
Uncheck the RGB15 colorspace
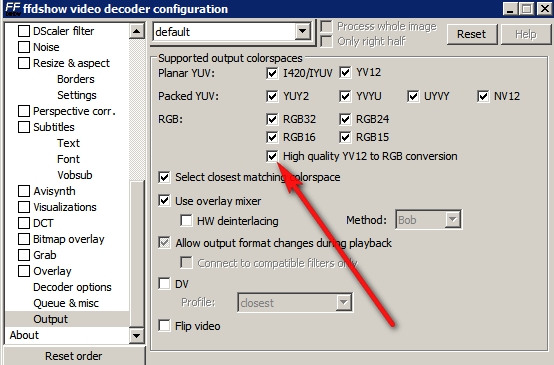point(345,137)
